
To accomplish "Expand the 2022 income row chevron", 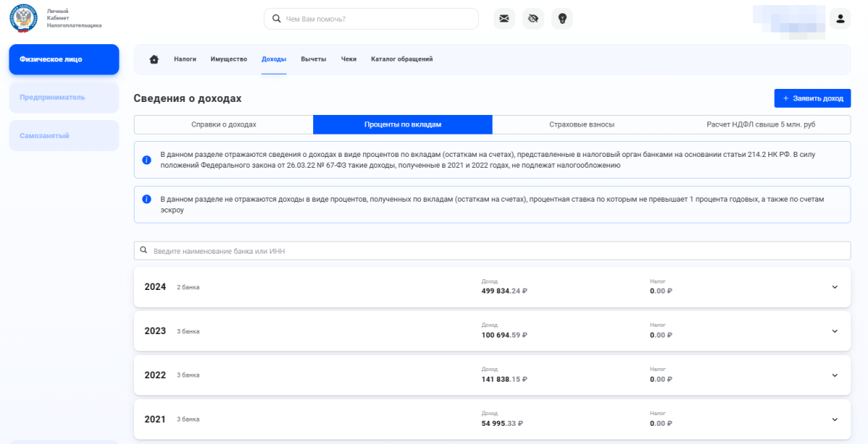I will (x=834, y=375).
